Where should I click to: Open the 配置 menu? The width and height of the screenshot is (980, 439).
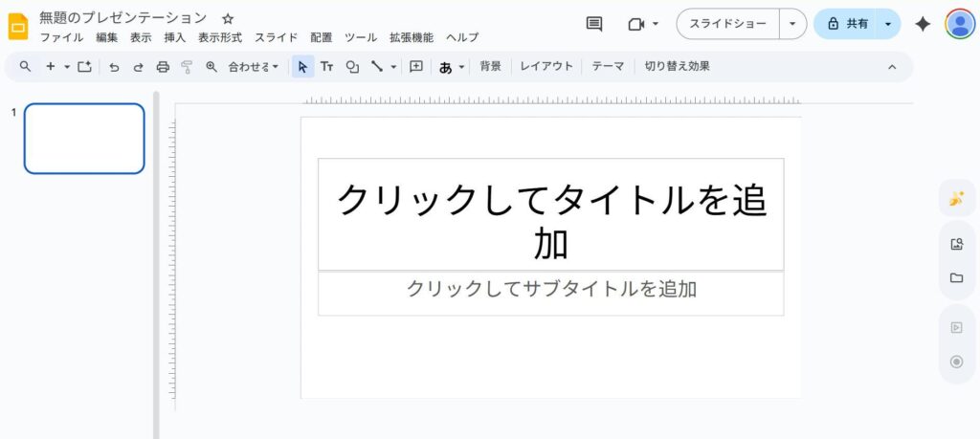[x=322, y=37]
